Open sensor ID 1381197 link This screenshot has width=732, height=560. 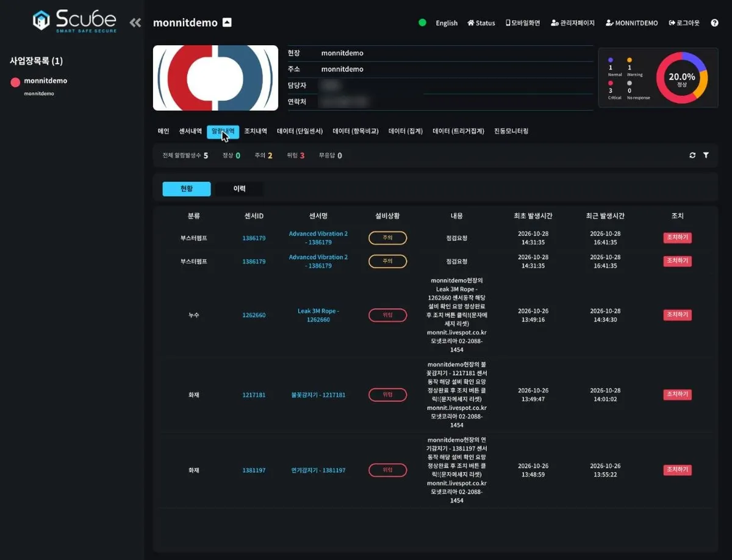[254, 470]
